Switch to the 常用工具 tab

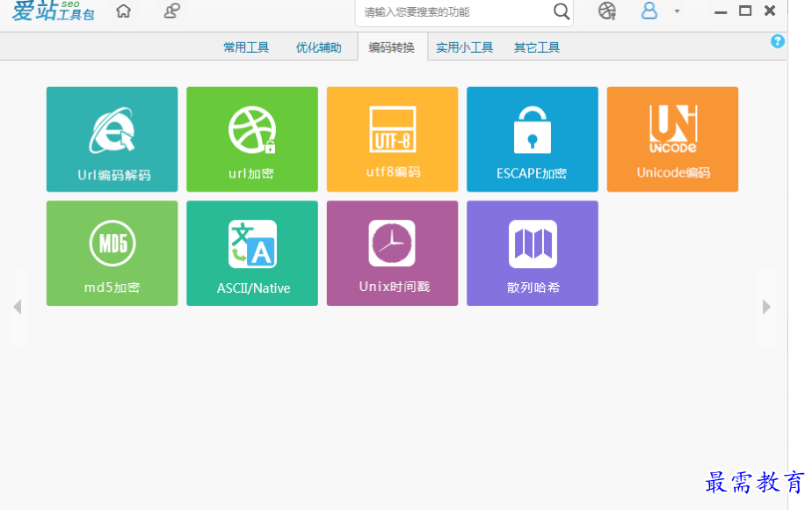(246, 47)
